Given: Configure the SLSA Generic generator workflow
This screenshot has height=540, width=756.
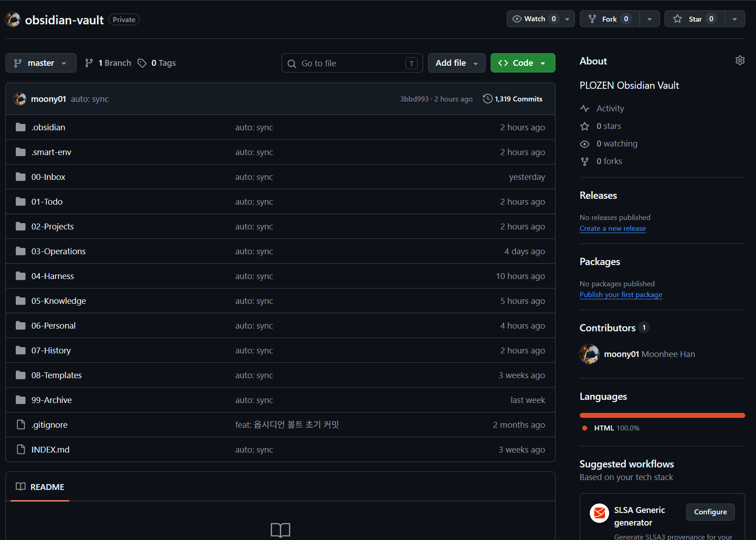Looking at the screenshot, I should tap(710, 512).
